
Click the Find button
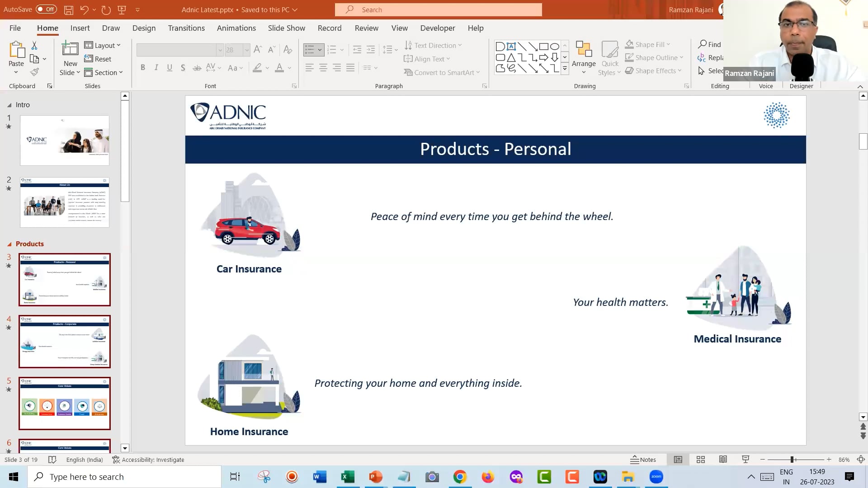click(710, 44)
